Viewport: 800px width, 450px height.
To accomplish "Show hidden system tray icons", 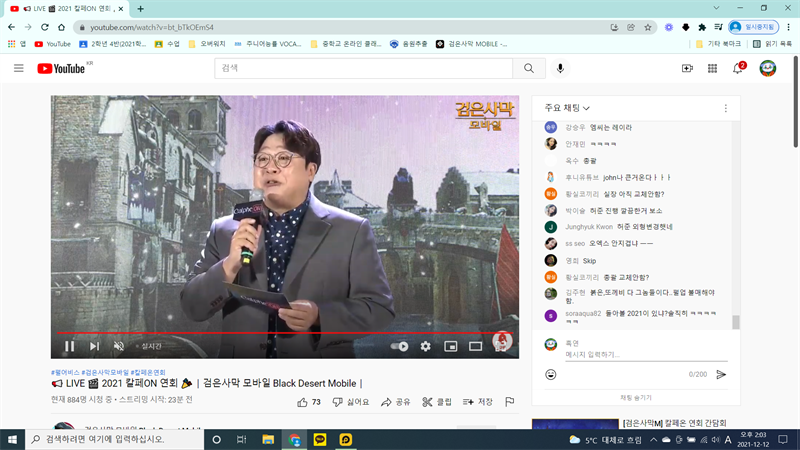I will (x=654, y=439).
